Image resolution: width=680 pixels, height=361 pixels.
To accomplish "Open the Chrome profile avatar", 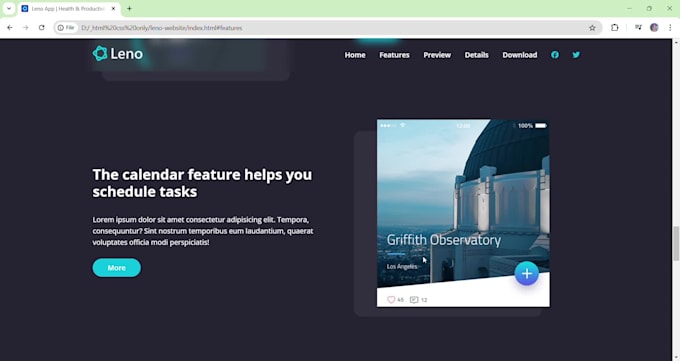I will (x=654, y=28).
